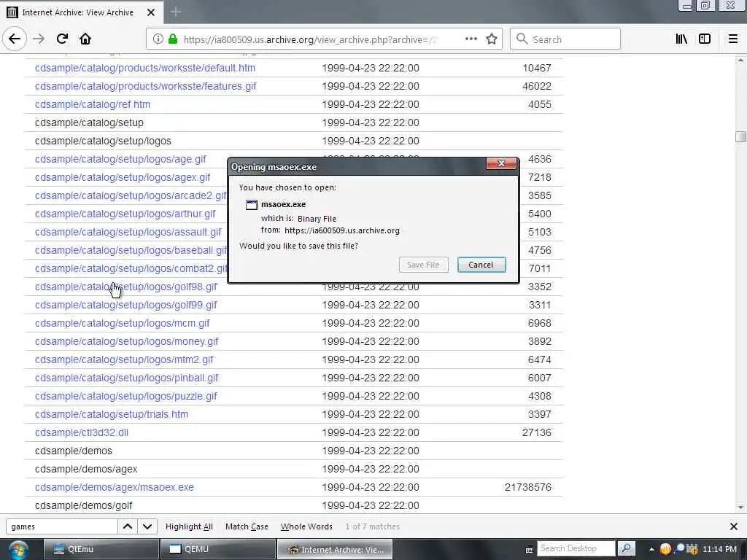
Task: Open worksste/features.gif link
Action: (x=145, y=86)
